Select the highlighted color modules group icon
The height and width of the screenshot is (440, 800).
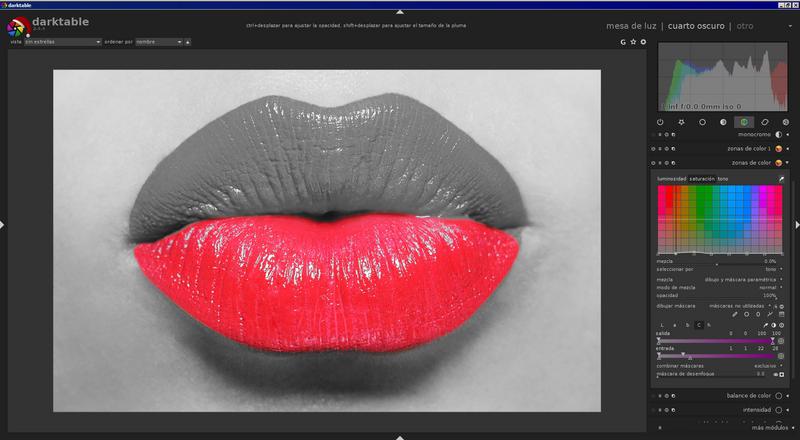pos(744,122)
